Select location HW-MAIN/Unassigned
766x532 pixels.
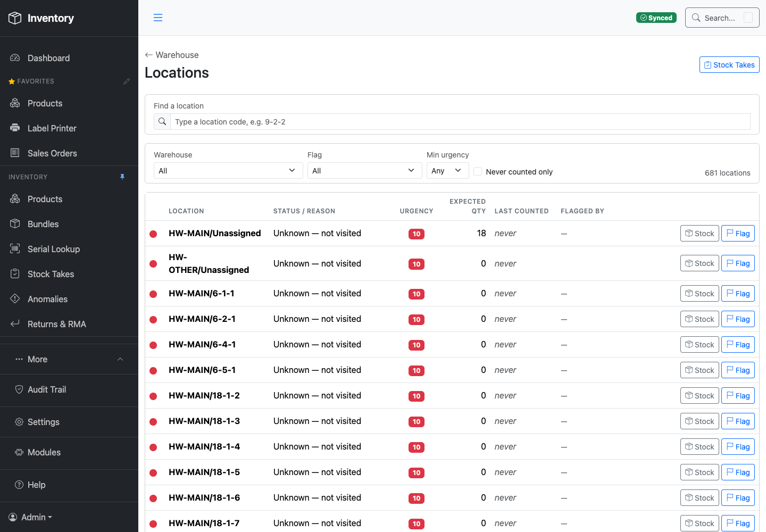pyautogui.click(x=215, y=234)
